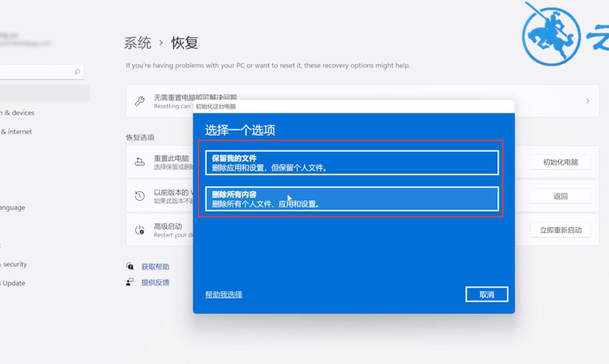This screenshot has height=364, width=609.
Task: Choose the 保留我的文件 option
Action: [x=352, y=162]
